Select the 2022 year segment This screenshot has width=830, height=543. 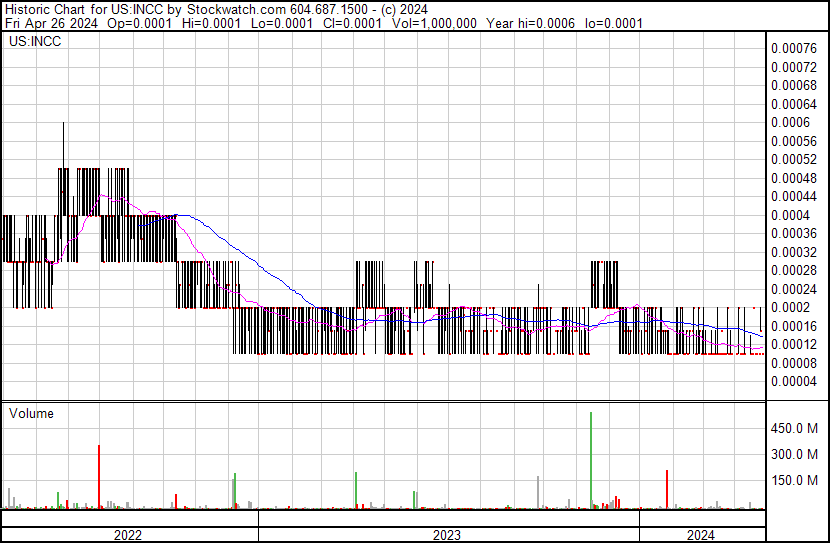pyautogui.click(x=130, y=535)
